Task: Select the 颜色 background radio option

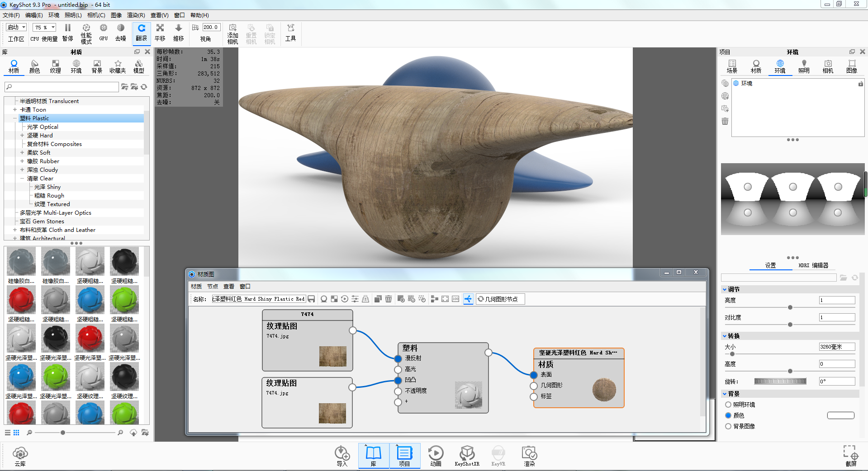Action: [728, 415]
